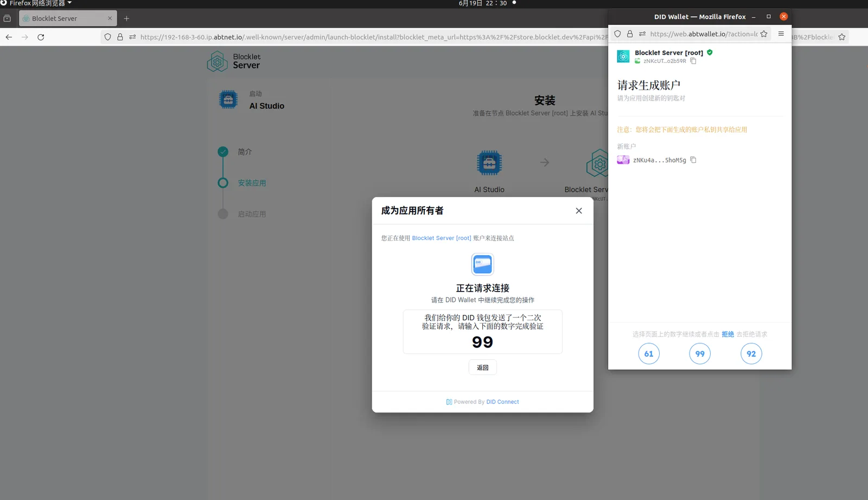Copy the new account zNKu4a...5hoM5g address

coord(693,160)
